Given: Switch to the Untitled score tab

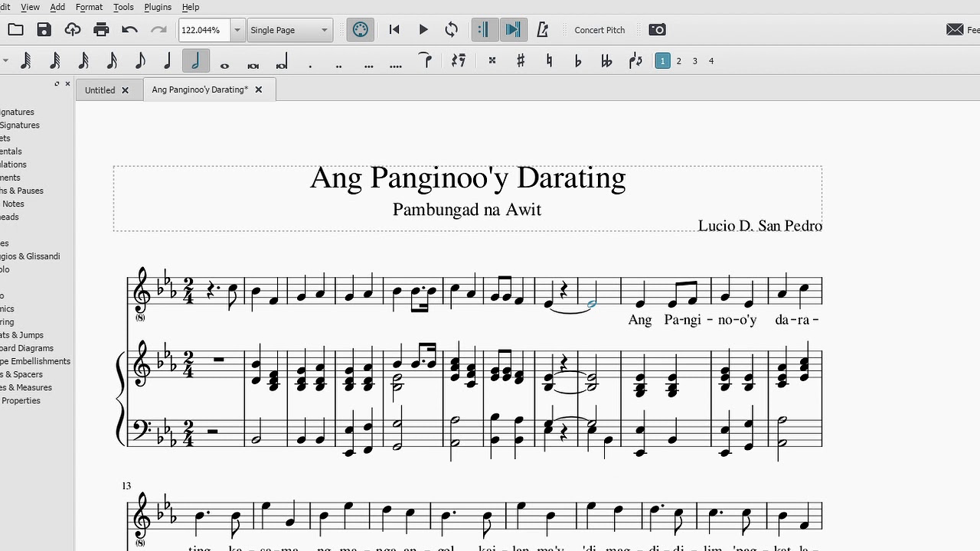Looking at the screenshot, I should coord(100,90).
